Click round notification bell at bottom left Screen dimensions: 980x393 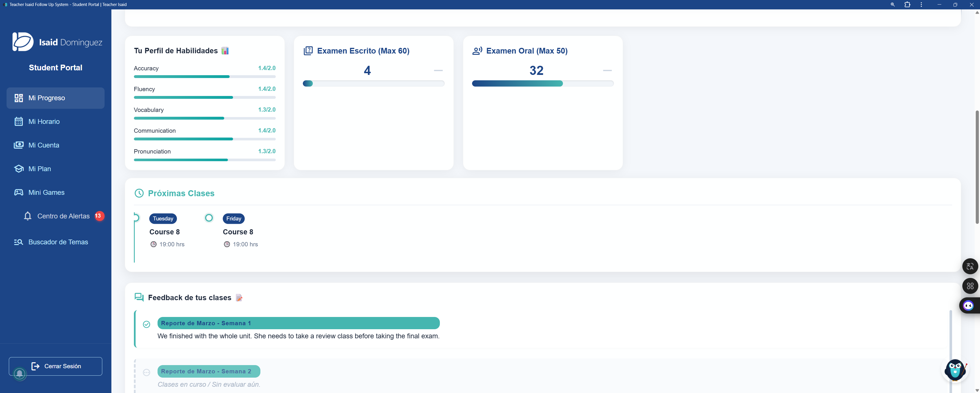pyautogui.click(x=20, y=374)
